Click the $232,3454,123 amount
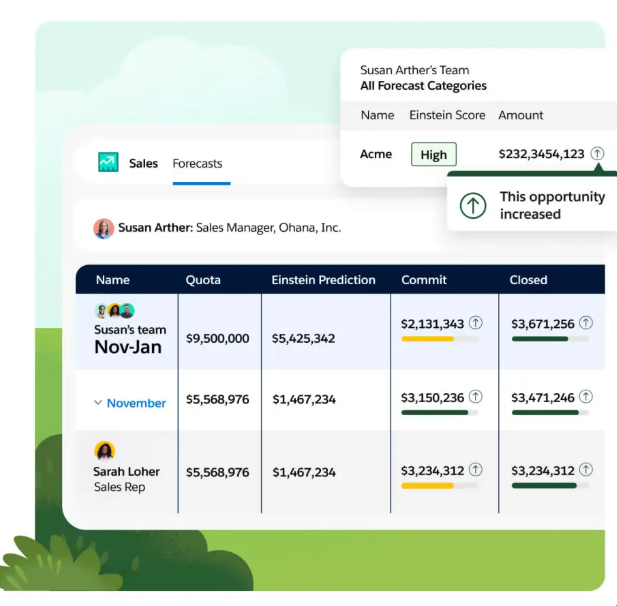 pyautogui.click(x=541, y=154)
